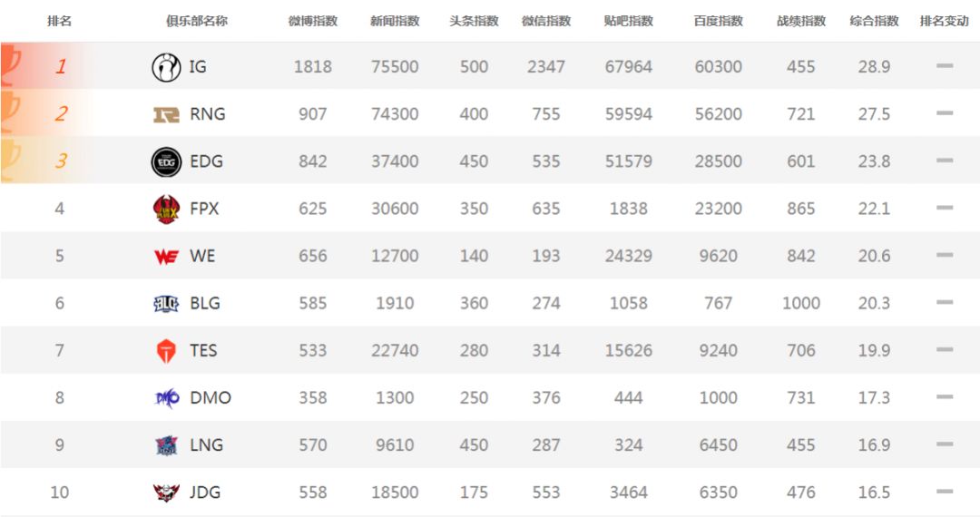Click the JDG team logo
The image size is (980, 517).
(166, 493)
